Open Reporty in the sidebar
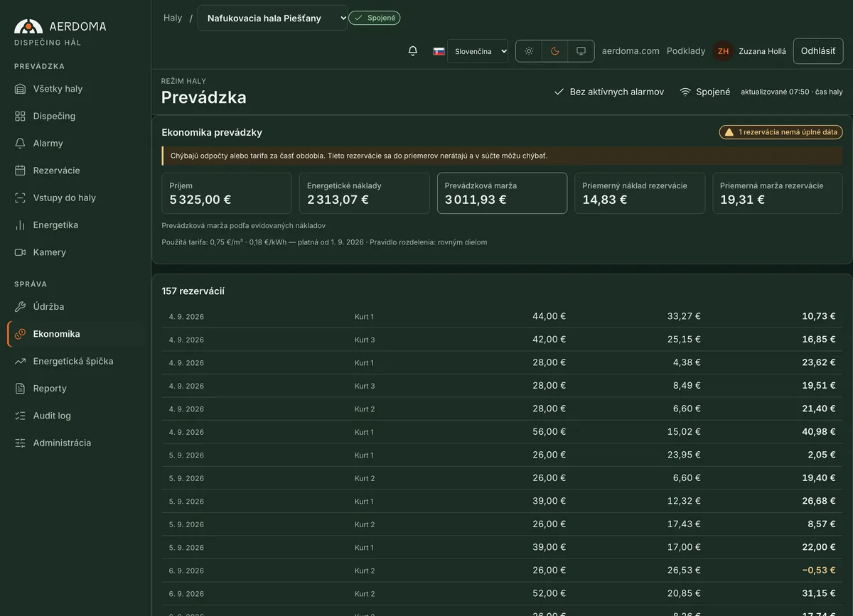853x616 pixels. tap(76, 389)
